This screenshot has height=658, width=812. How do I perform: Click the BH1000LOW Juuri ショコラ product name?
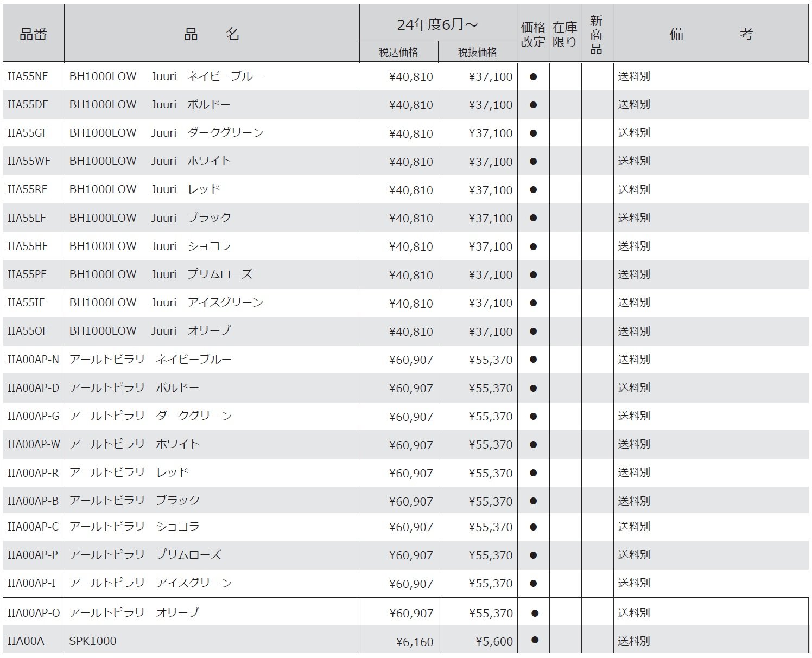pyautogui.click(x=150, y=246)
